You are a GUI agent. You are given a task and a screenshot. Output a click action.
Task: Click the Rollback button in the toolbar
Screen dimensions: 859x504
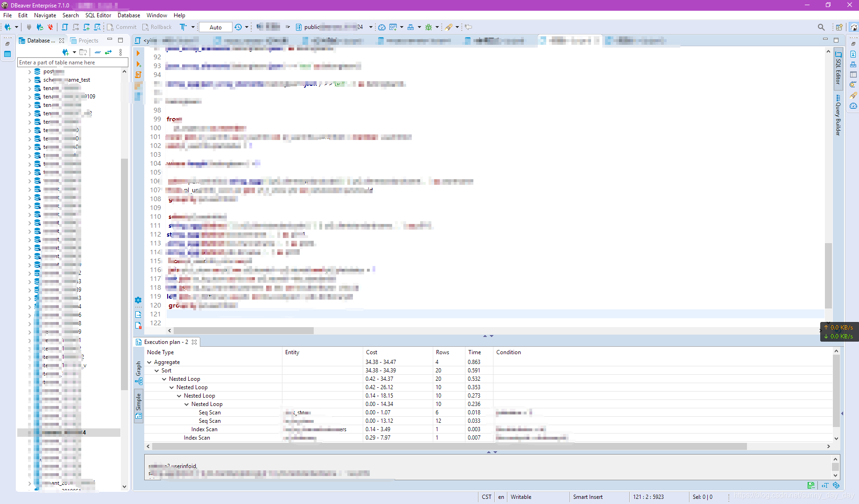[157, 27]
